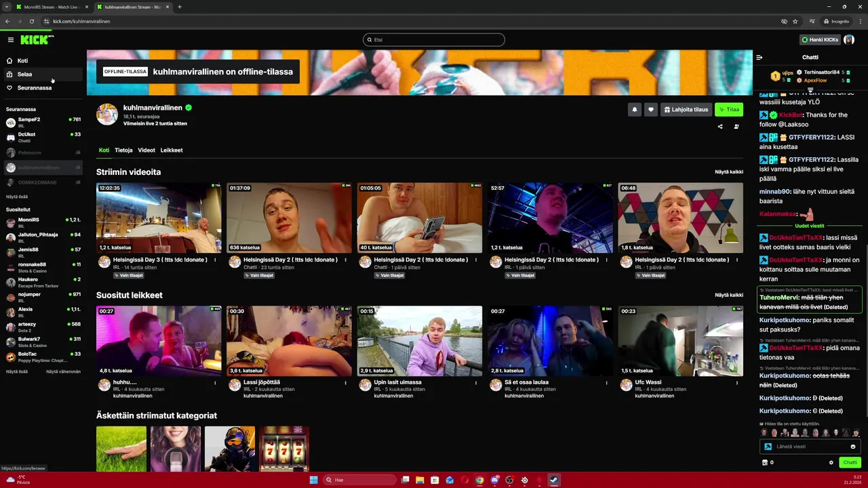Click the user report icon beside share

[736, 126]
